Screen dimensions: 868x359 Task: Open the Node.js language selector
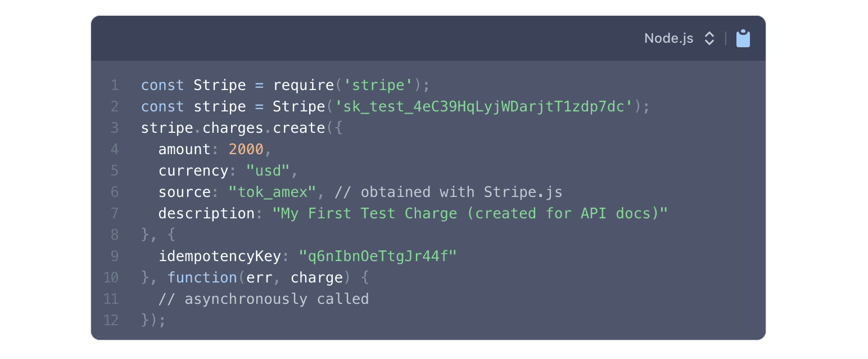click(668, 38)
